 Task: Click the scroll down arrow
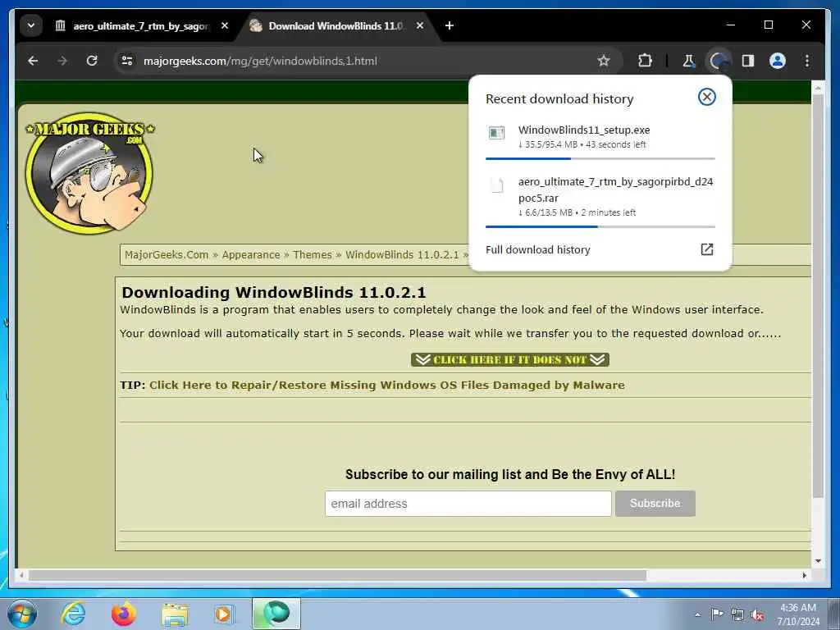818,561
